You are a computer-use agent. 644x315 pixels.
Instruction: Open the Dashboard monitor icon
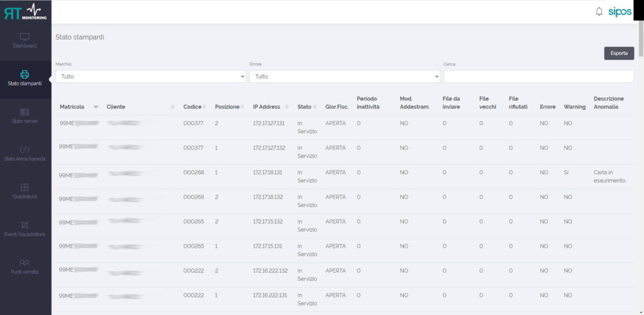pos(25,37)
